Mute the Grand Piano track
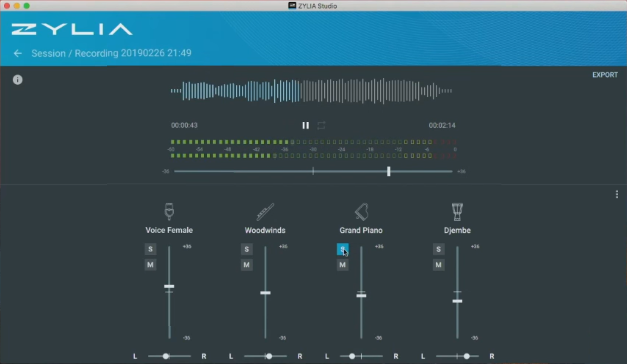 click(343, 265)
